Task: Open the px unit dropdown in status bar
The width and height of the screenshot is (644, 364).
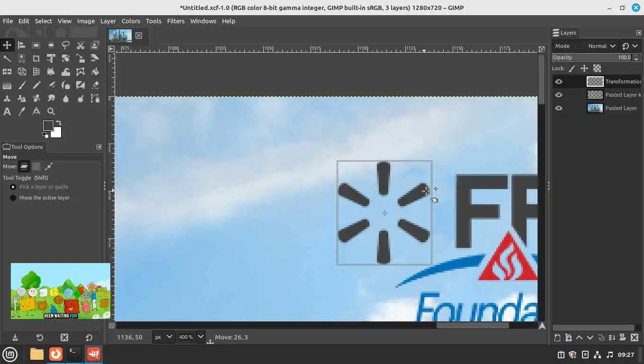Action: (x=163, y=337)
